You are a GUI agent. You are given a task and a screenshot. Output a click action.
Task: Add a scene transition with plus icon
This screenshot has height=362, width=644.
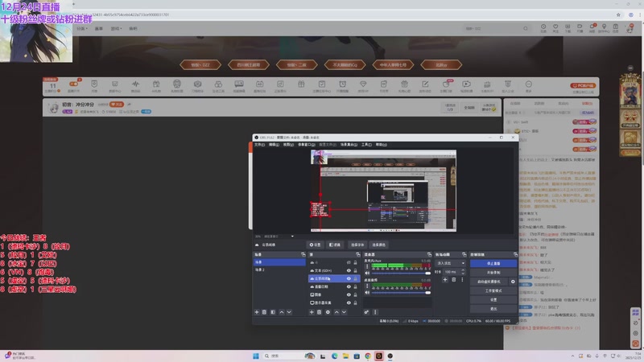click(x=445, y=280)
